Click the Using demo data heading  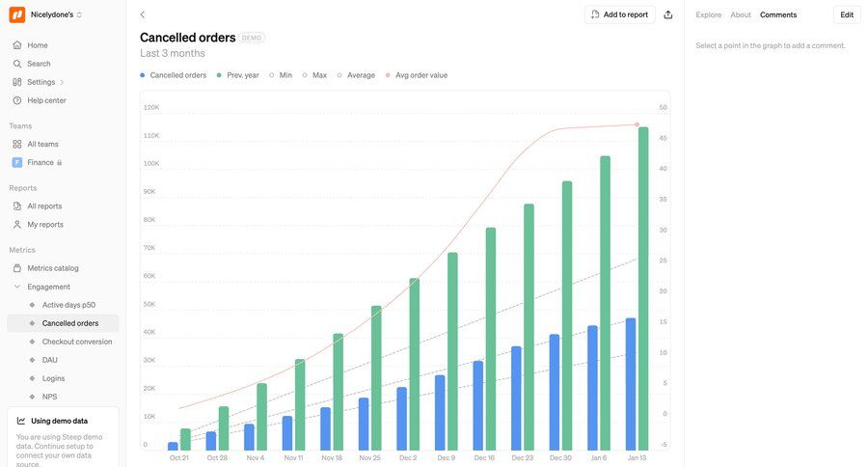click(x=59, y=421)
